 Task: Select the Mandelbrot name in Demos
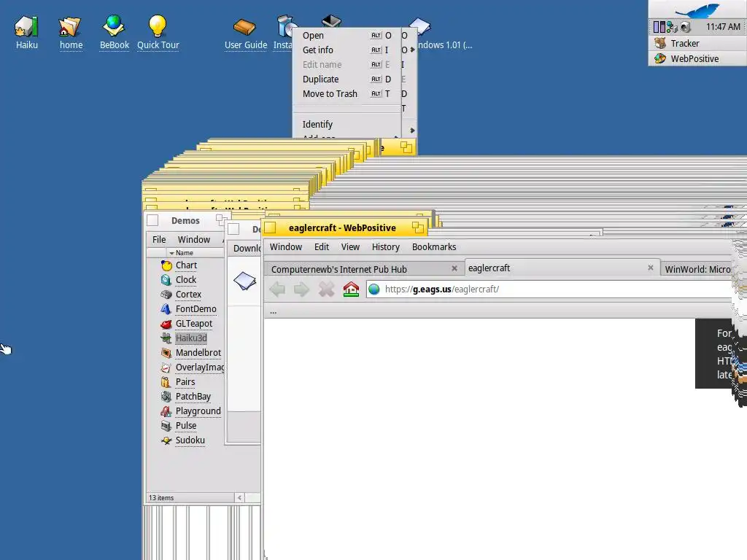198,353
